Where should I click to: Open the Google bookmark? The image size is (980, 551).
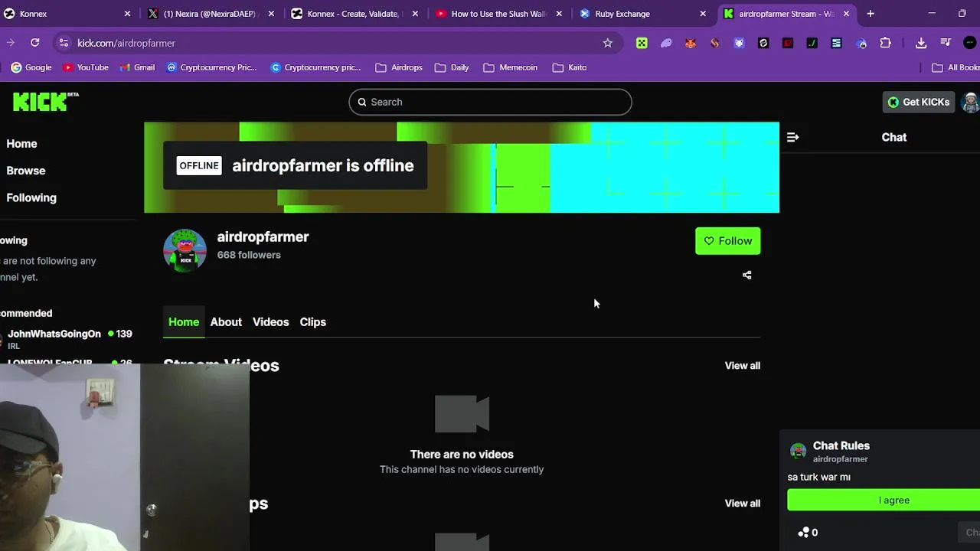[31, 67]
